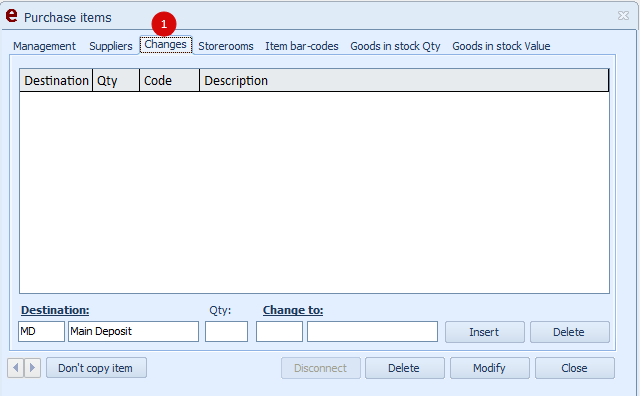Image resolution: width=640 pixels, height=396 pixels.
Task: Focus the Qty input field
Action: [x=226, y=331]
